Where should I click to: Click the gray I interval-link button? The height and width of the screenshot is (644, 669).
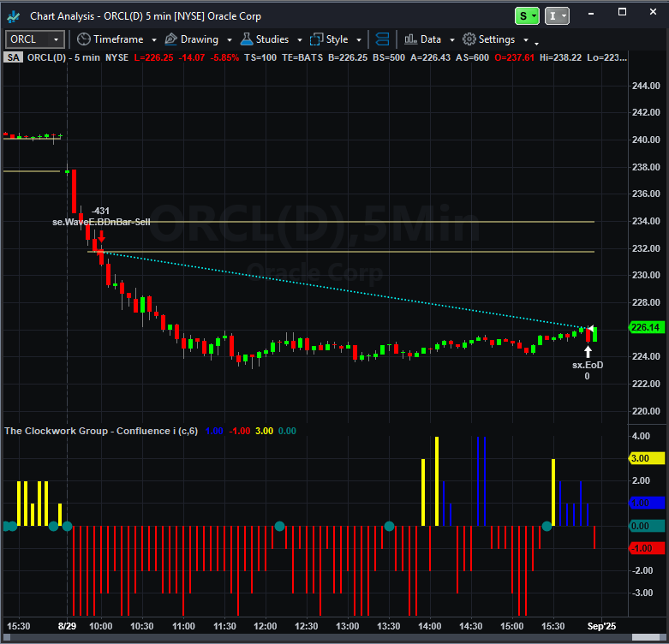click(557, 16)
